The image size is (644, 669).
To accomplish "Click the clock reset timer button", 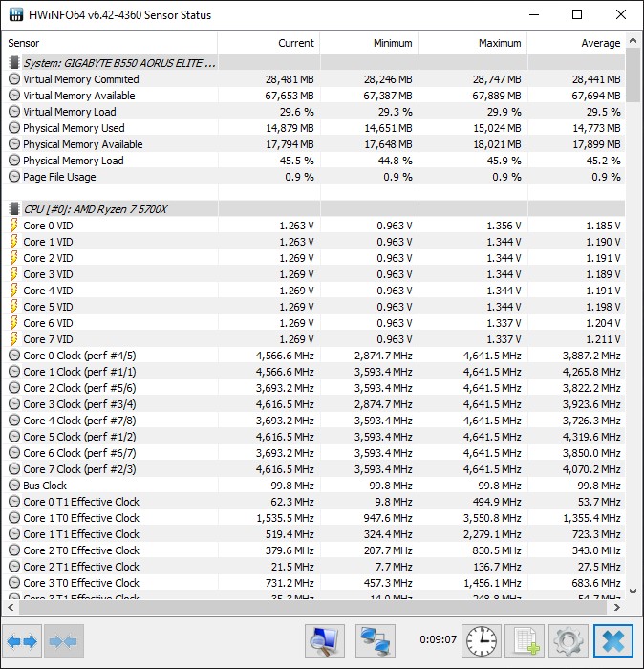I will tap(481, 641).
